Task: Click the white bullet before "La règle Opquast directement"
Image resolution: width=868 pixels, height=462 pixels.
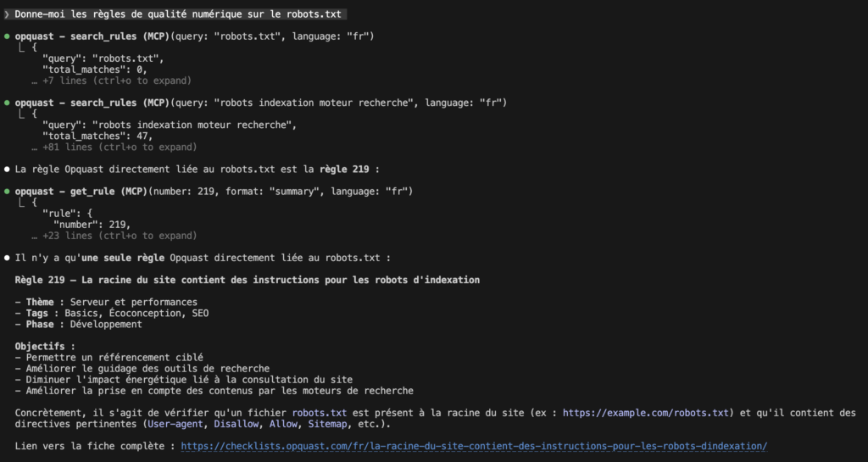Action: [7, 170]
